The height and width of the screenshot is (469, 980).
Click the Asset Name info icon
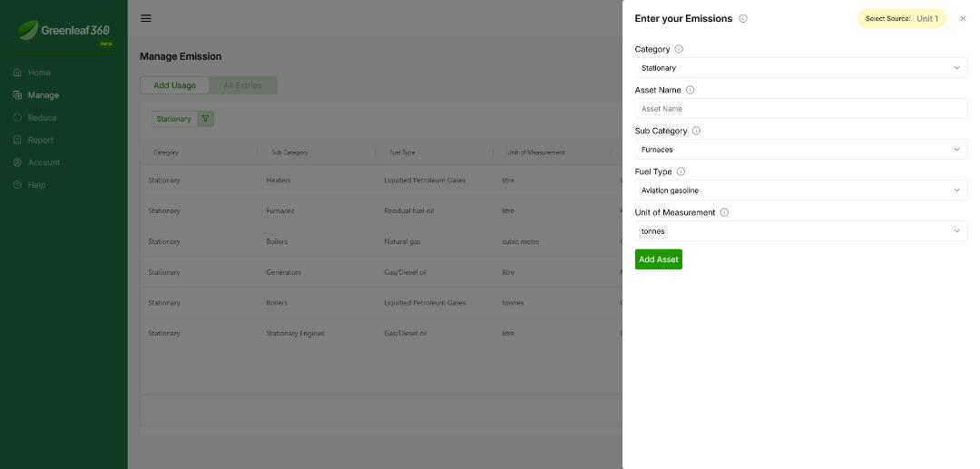[690, 90]
